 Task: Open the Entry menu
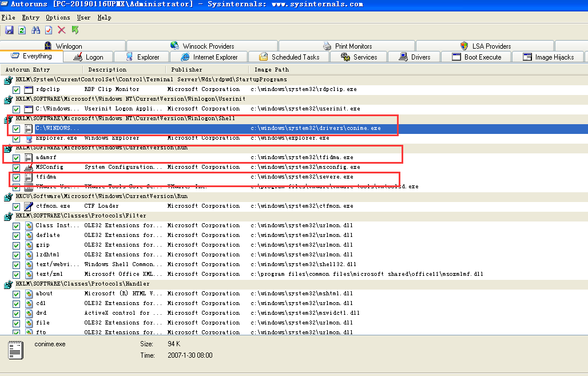coord(30,18)
